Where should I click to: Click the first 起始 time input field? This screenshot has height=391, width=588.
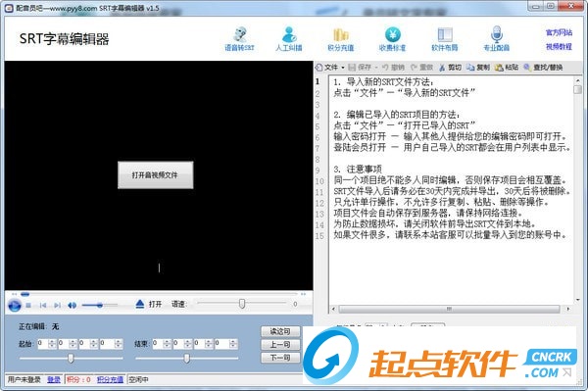(42, 343)
